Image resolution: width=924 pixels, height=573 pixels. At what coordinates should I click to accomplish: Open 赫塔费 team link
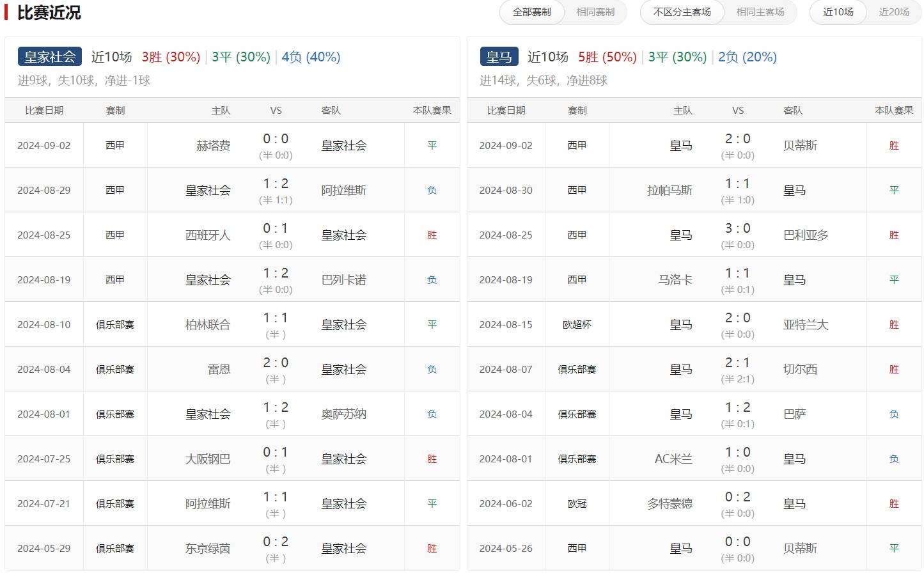tap(213, 146)
